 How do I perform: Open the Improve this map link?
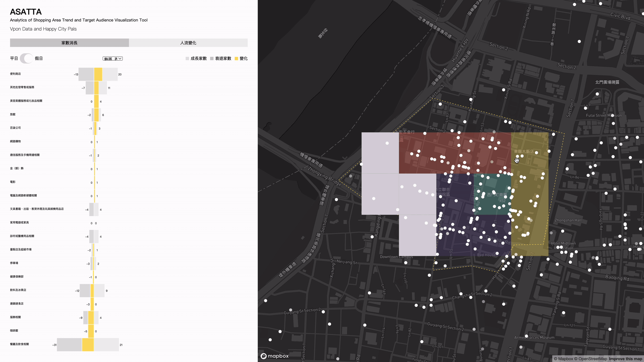tap(625, 359)
